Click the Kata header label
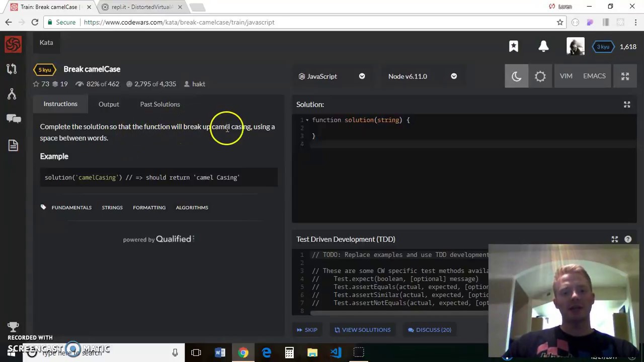Viewport: 644px width, 362px height. (46, 43)
